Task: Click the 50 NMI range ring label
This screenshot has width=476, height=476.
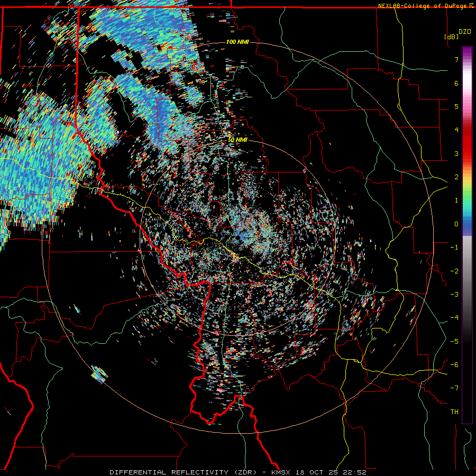Action: click(x=237, y=140)
